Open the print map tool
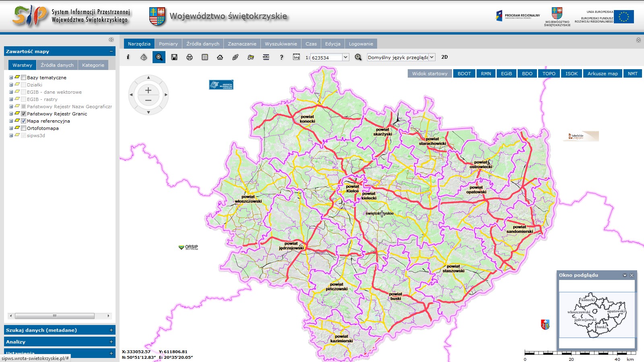Screen dimensions: 644x362 coord(190,57)
